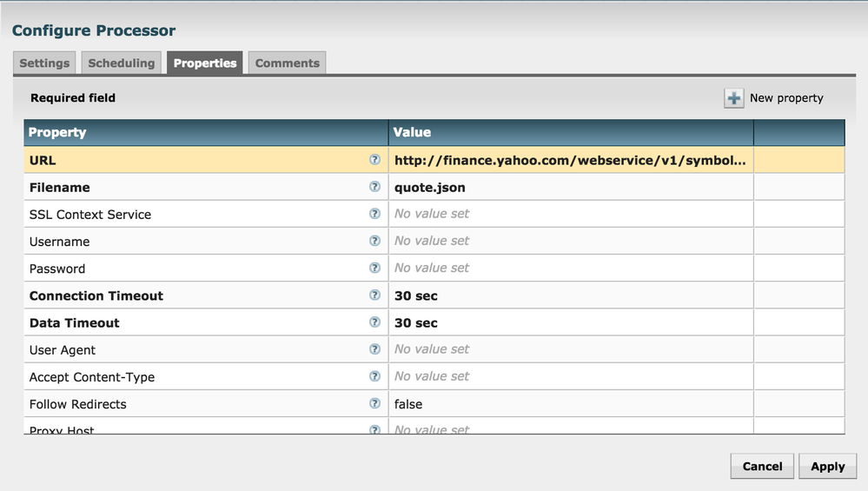Screen dimensions: 868x491
Task: Click help icon for Connection Timeout
Action: pyautogui.click(x=374, y=295)
